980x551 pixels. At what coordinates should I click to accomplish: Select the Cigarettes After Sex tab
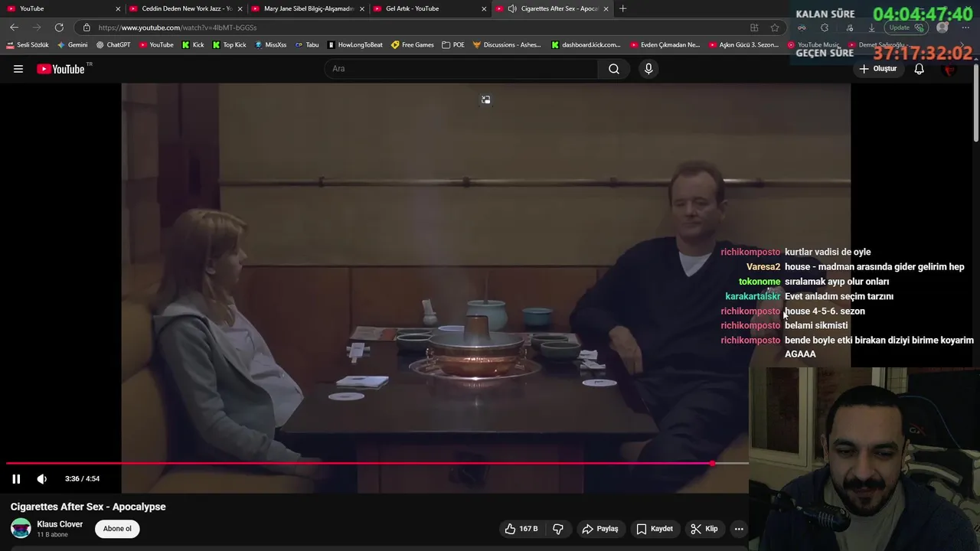click(x=552, y=8)
